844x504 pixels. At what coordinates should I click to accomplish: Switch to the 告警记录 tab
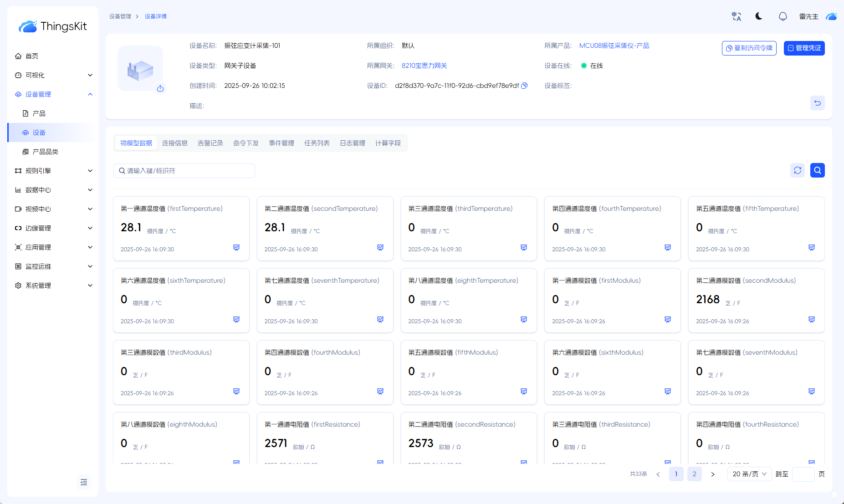click(210, 143)
